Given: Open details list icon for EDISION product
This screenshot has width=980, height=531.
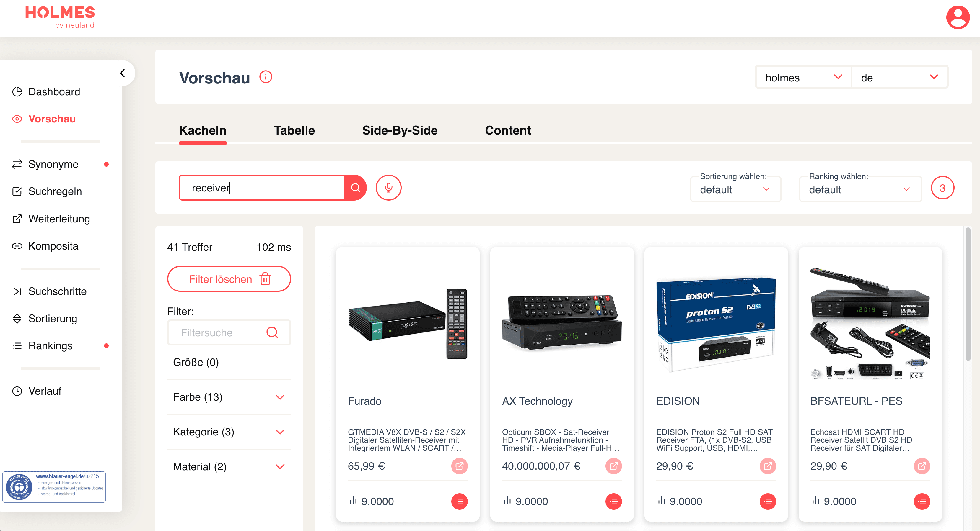Looking at the screenshot, I should pyautogui.click(x=767, y=502).
